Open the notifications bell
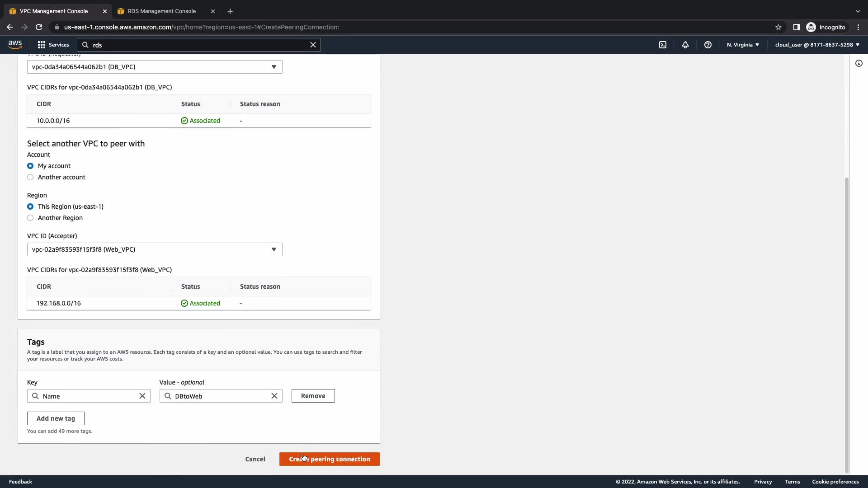Image resolution: width=868 pixels, height=488 pixels. tap(685, 45)
